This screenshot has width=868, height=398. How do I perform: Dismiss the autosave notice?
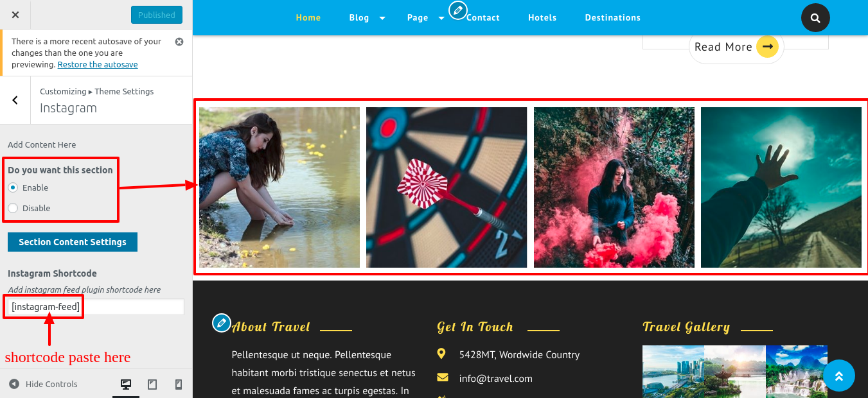pyautogui.click(x=179, y=42)
